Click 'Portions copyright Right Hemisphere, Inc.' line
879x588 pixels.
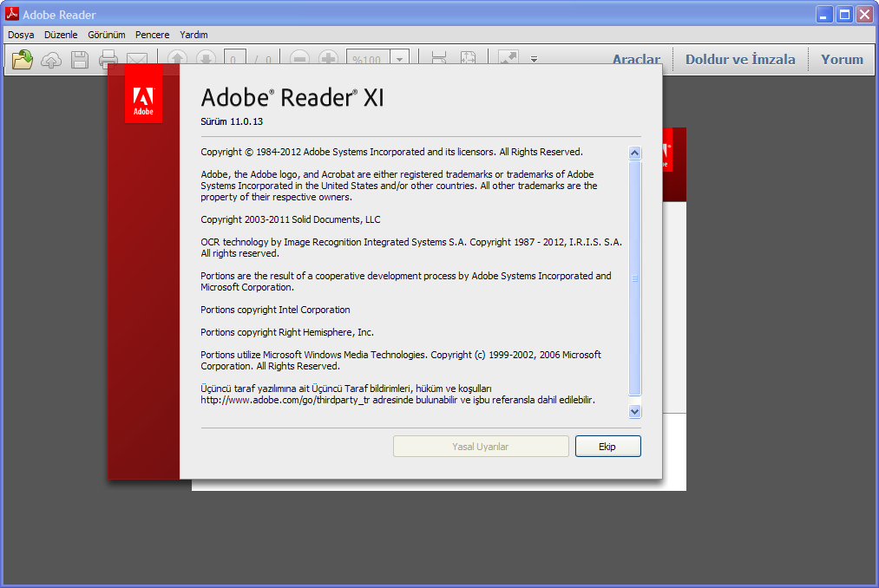coord(287,332)
